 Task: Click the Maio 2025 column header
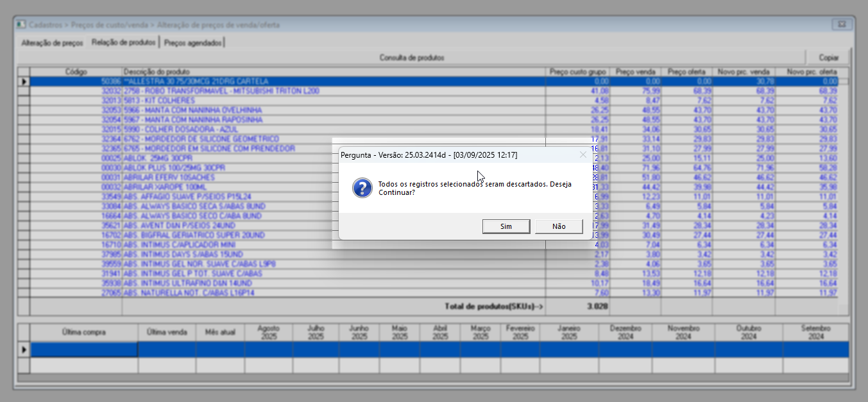pyautogui.click(x=400, y=332)
